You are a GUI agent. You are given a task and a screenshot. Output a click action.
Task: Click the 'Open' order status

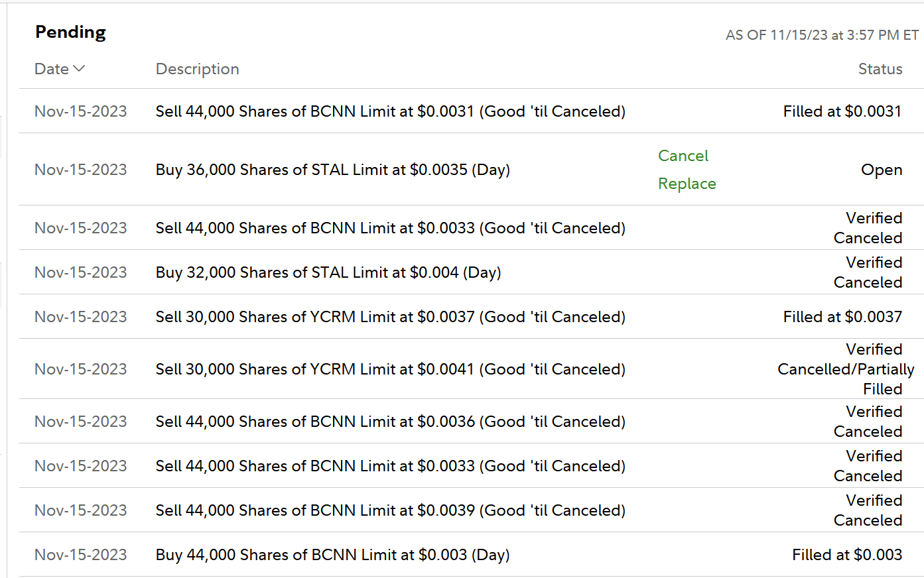[x=881, y=170]
